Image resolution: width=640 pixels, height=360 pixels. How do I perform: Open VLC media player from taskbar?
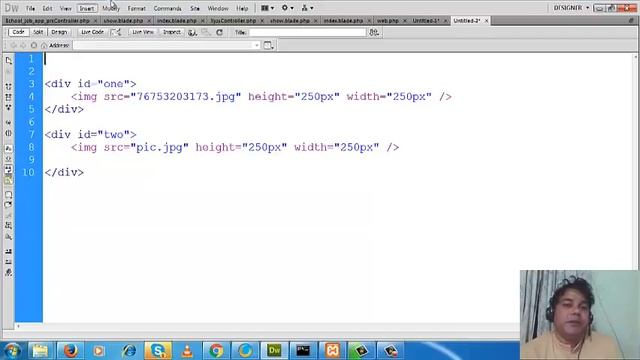pyautogui.click(x=187, y=351)
